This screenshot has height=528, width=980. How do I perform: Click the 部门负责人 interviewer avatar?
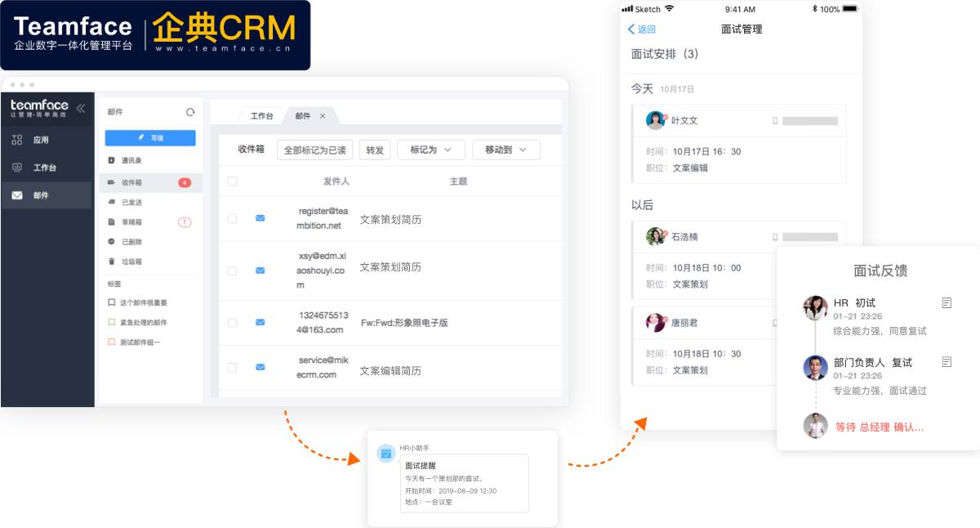[815, 367]
